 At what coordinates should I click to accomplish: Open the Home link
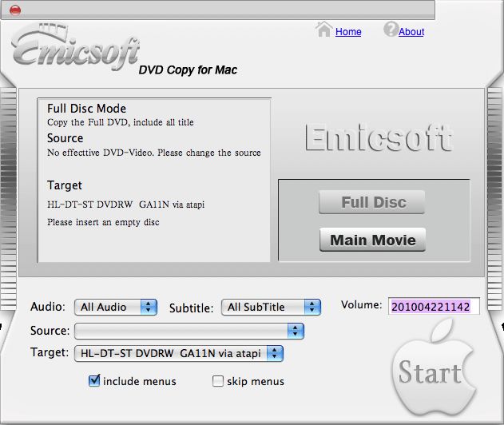coord(348,32)
